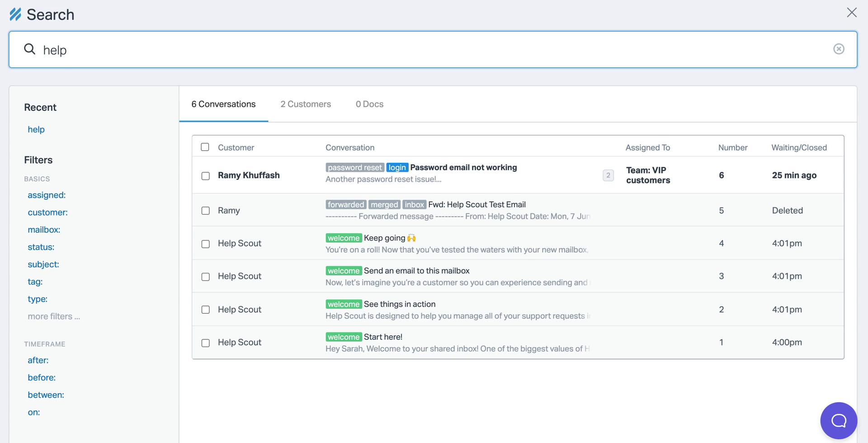
Task: Click the forwarded tag
Action: pos(346,205)
